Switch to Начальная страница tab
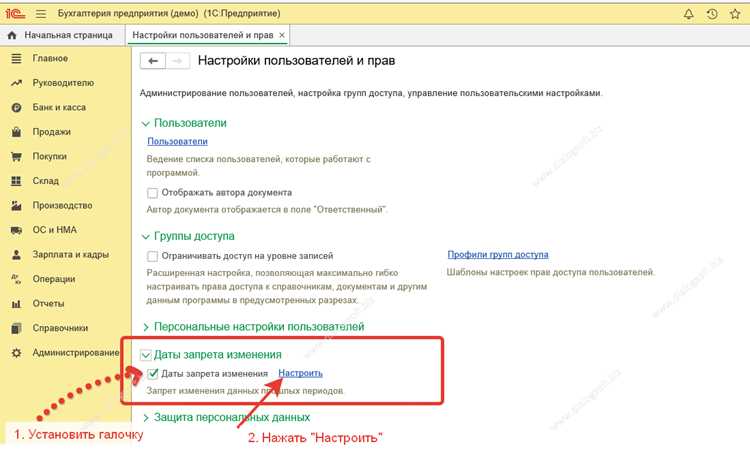750x451 pixels. tap(62, 35)
